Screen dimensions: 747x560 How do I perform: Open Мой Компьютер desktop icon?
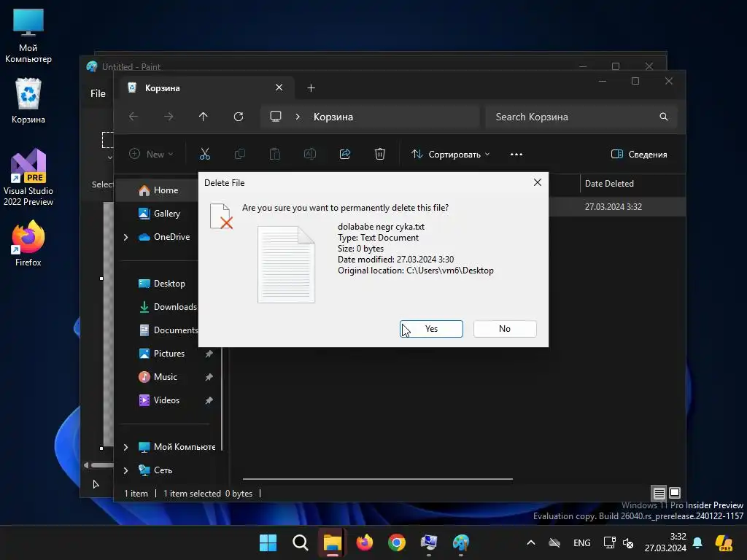28,36
